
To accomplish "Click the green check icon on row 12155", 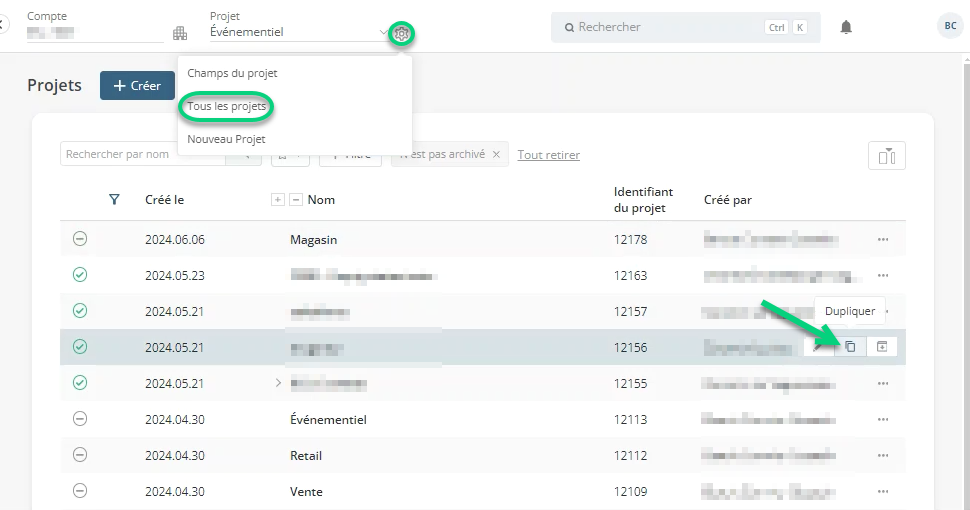I will 80,383.
